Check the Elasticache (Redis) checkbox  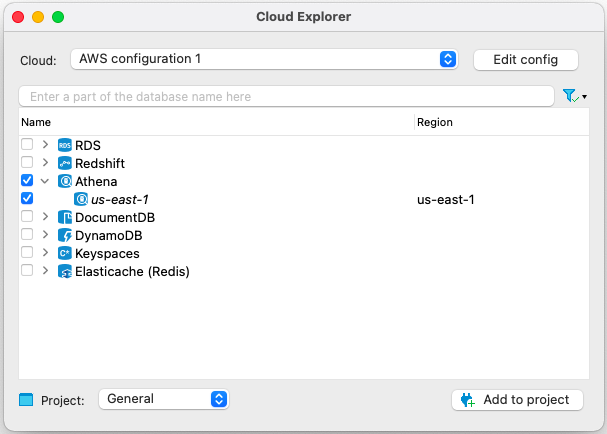(x=27, y=270)
